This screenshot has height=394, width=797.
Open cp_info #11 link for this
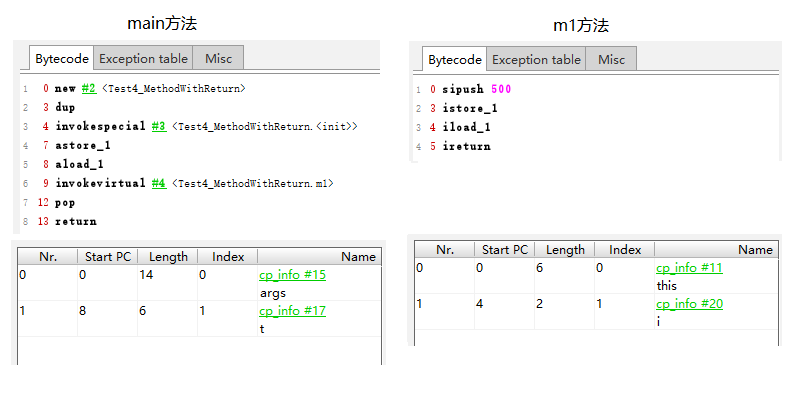click(x=689, y=267)
